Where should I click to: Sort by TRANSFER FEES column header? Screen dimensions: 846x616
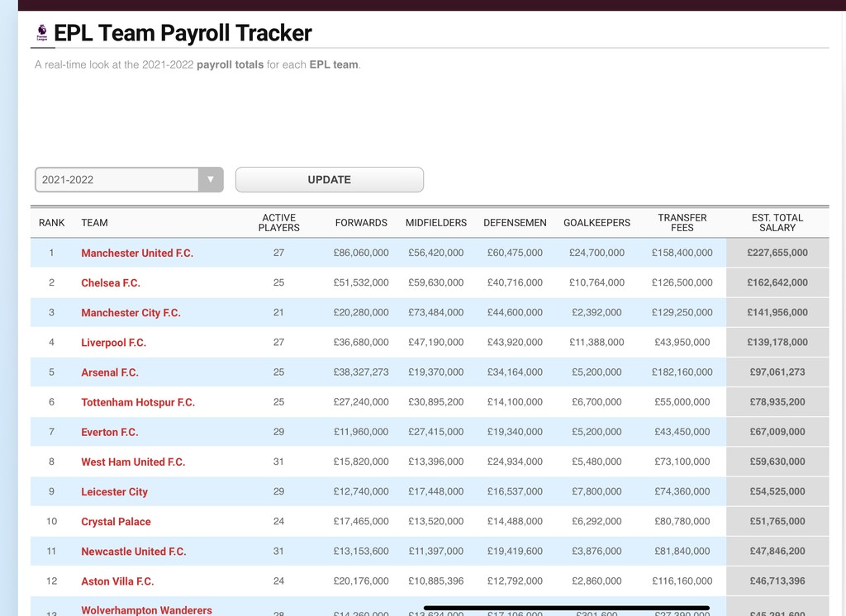coord(682,223)
